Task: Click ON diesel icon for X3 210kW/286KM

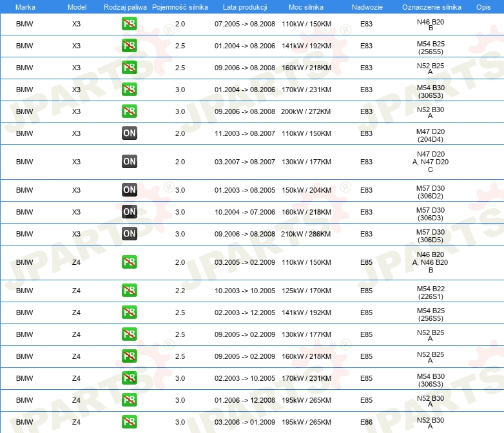Action: [129, 233]
